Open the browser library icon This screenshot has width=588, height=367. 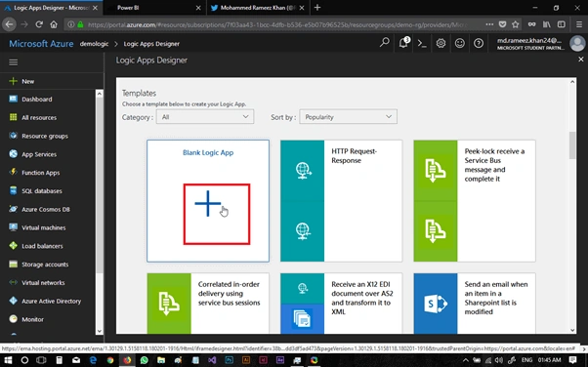[547, 24]
